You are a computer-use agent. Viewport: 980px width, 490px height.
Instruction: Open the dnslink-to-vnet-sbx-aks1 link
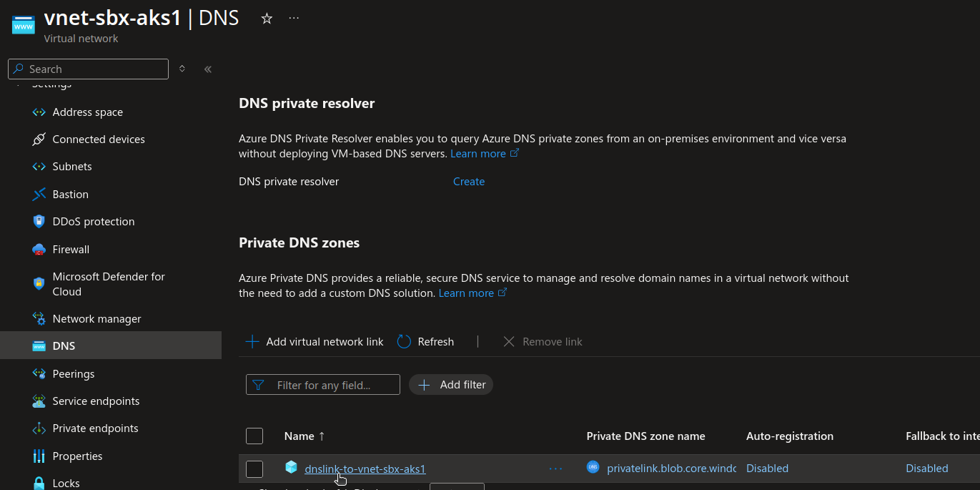(x=365, y=469)
